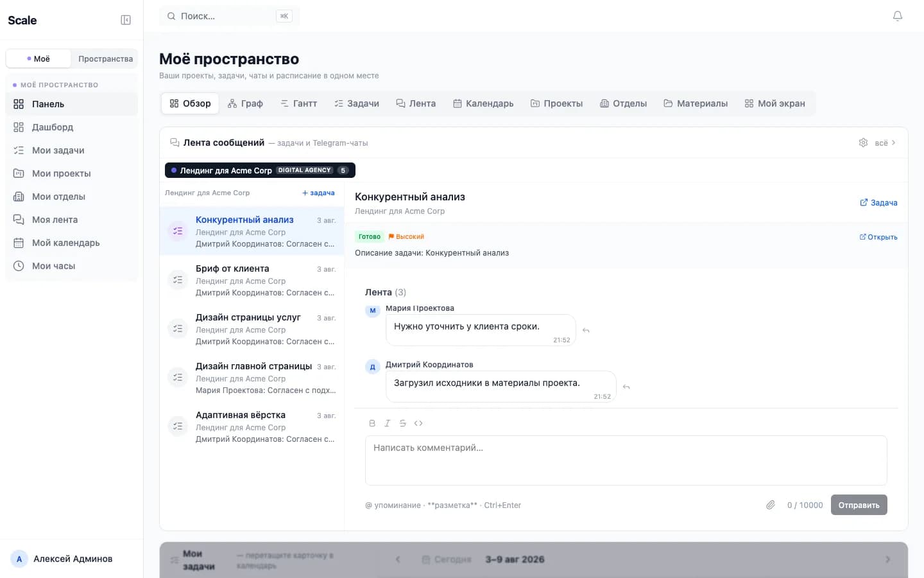Image resolution: width=924 pixels, height=578 pixels.
Task: Open the Дизайн главной страницы task
Action: [252, 378]
